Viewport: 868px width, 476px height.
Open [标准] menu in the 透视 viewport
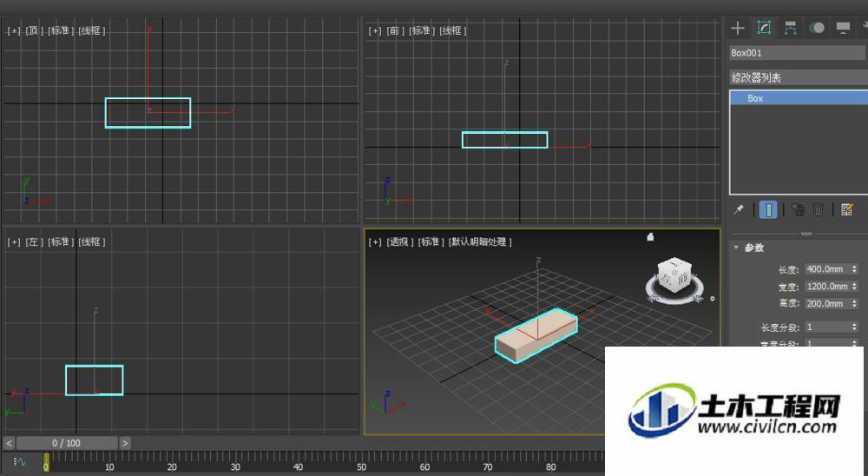click(x=431, y=241)
